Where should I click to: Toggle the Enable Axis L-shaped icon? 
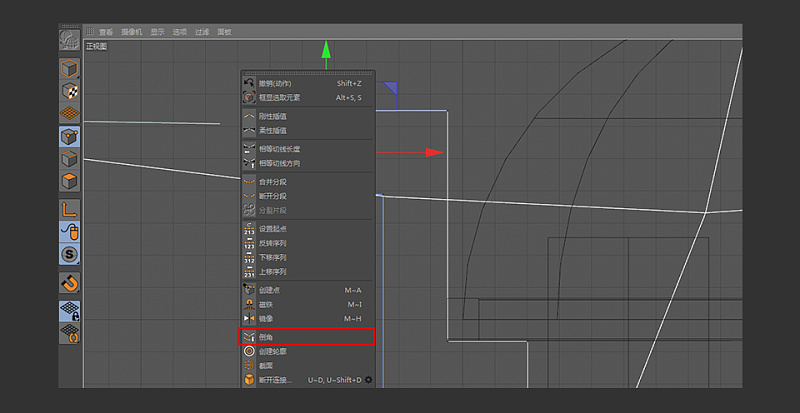70,209
